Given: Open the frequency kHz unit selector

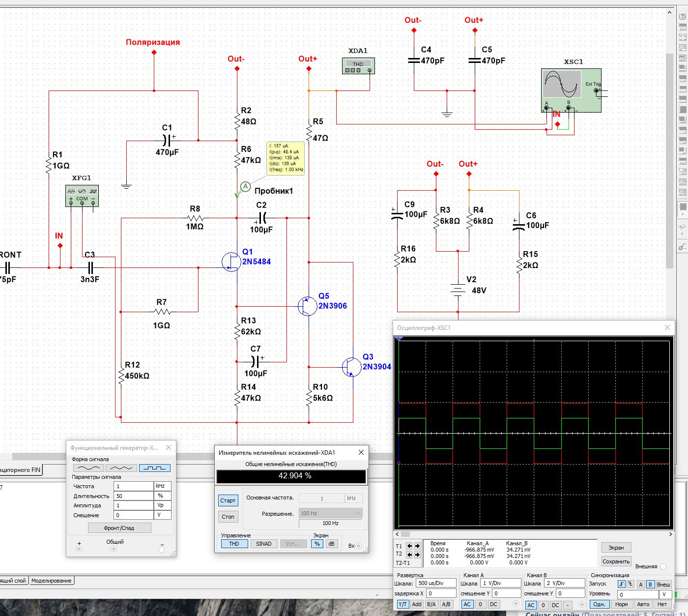Looking at the screenshot, I should coord(163,486).
